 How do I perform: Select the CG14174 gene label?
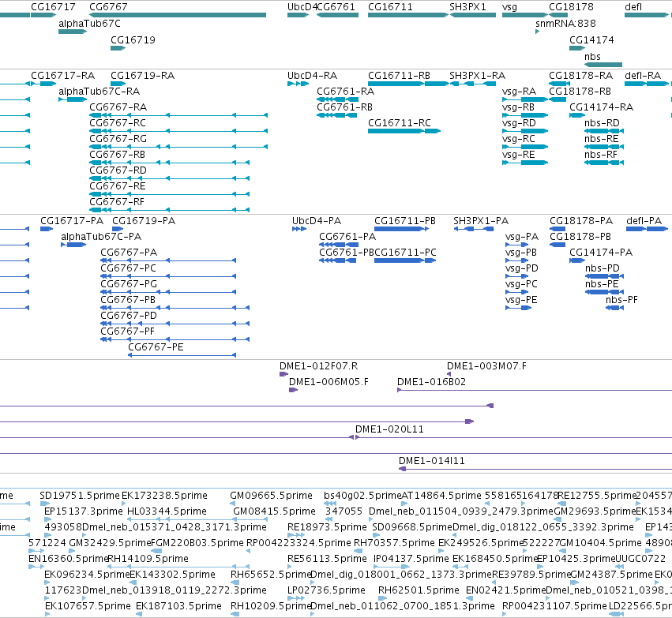591,40
